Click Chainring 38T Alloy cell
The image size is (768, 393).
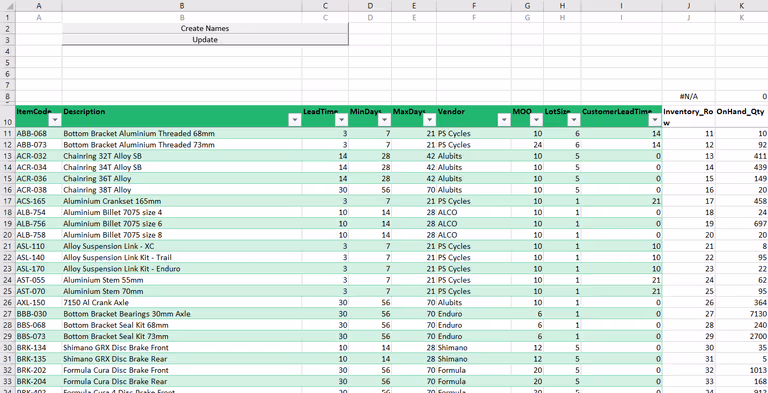tap(182, 190)
